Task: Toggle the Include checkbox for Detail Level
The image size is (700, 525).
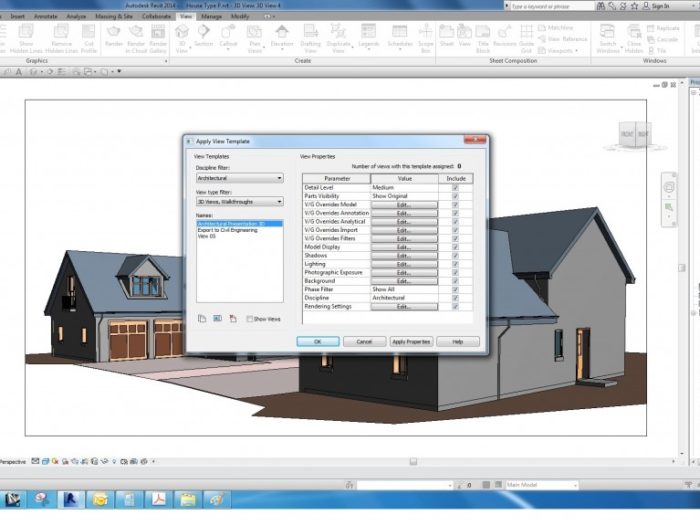Action: pos(456,187)
